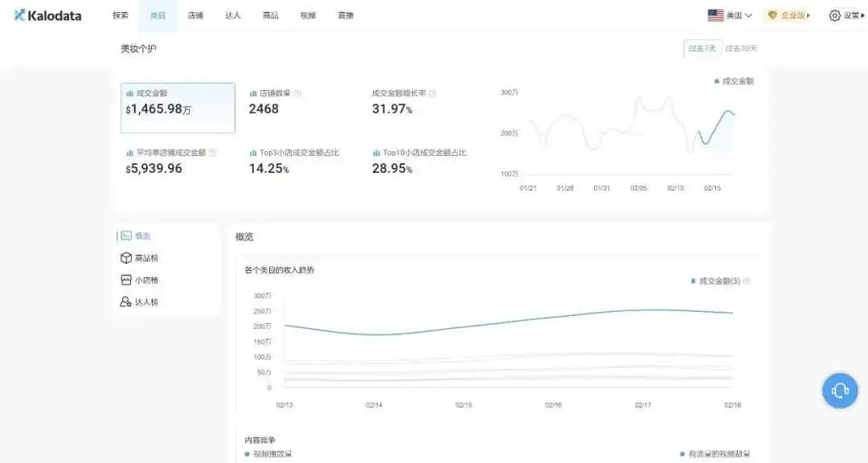Toggle the 成交金额 legend swatch in the top chart
This screenshot has height=463, width=868.
pos(716,81)
